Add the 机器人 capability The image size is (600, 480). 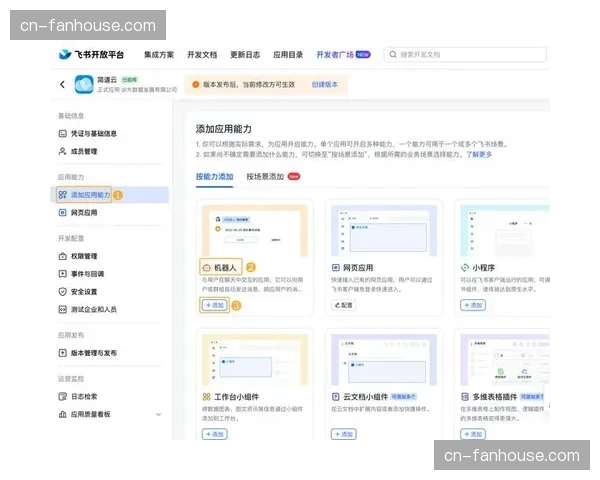point(215,305)
